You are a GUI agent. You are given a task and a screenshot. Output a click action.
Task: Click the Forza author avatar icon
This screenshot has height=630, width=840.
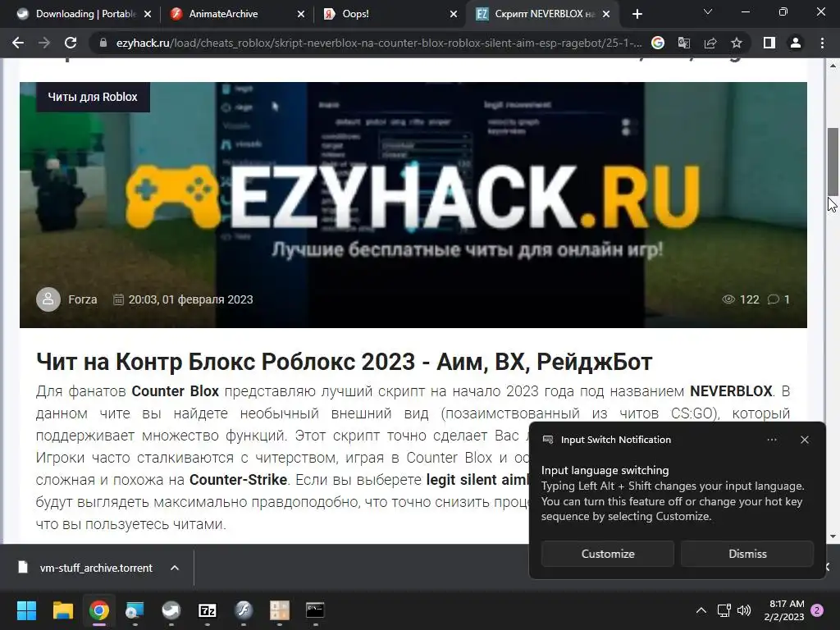(x=48, y=299)
